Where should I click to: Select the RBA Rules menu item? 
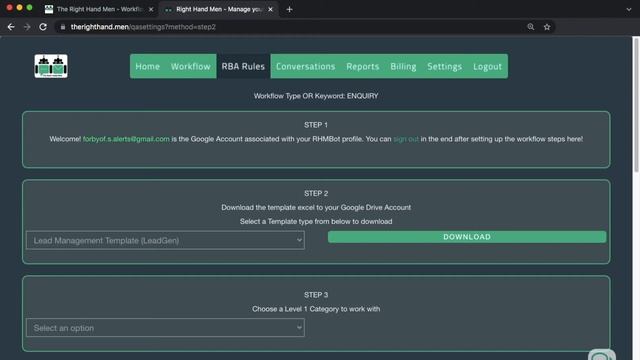point(243,66)
